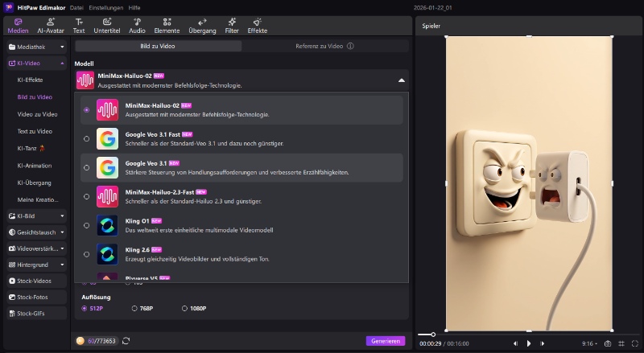This screenshot has width=644, height=353.
Task: Click the socket image in player preview
Action: [x=529, y=183]
